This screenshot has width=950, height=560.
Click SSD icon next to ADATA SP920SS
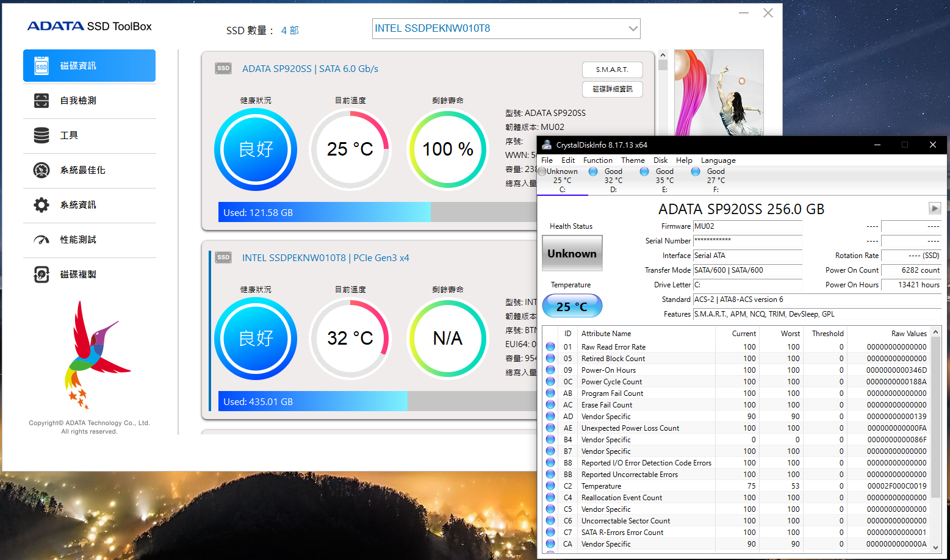[223, 68]
